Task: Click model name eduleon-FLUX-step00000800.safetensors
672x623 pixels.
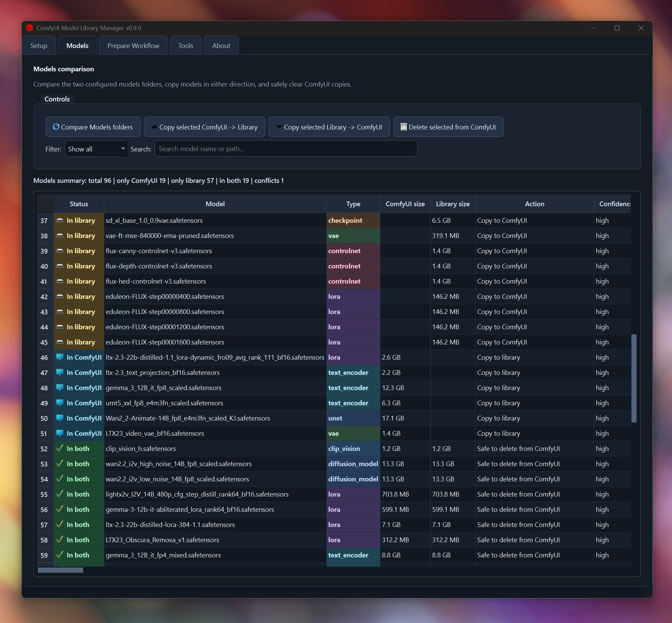Action: click(x=165, y=312)
